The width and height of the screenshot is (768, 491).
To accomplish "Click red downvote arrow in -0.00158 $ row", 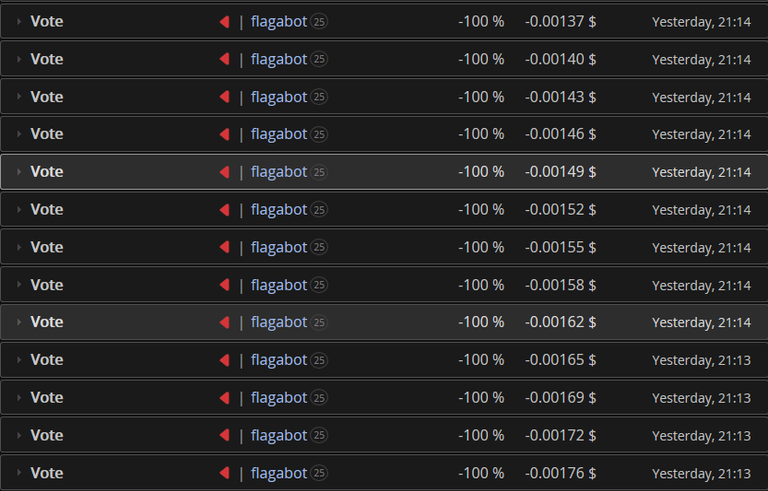I will (x=225, y=285).
